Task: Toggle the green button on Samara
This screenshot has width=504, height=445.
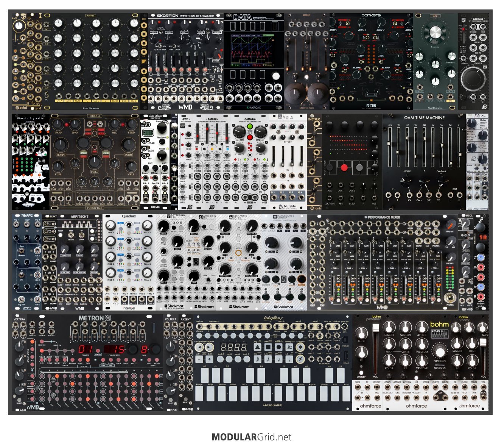Action: [250, 126]
